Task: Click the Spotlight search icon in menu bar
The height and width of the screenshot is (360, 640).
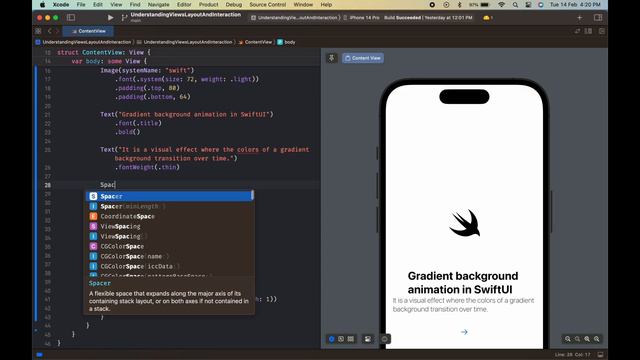Action: pos(515,4)
